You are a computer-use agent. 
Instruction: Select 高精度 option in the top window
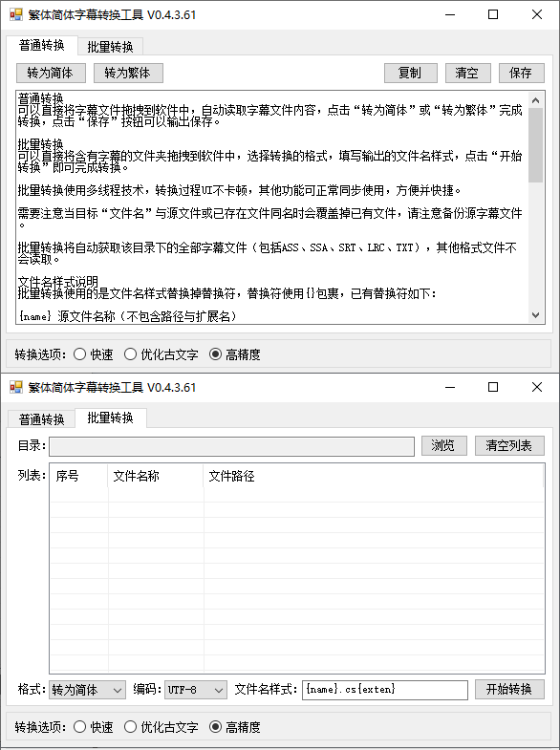235,354
